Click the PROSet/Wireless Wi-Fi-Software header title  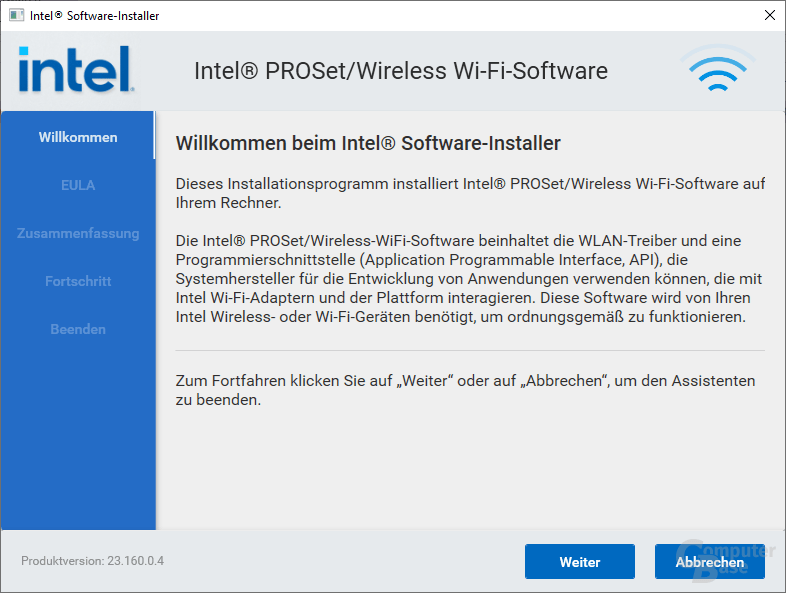pos(400,71)
